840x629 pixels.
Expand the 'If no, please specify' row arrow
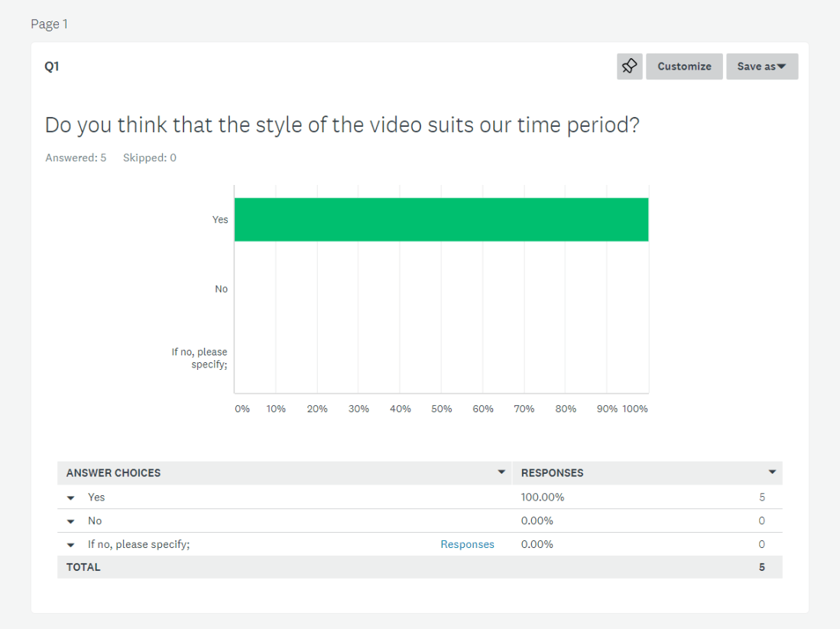click(x=71, y=545)
